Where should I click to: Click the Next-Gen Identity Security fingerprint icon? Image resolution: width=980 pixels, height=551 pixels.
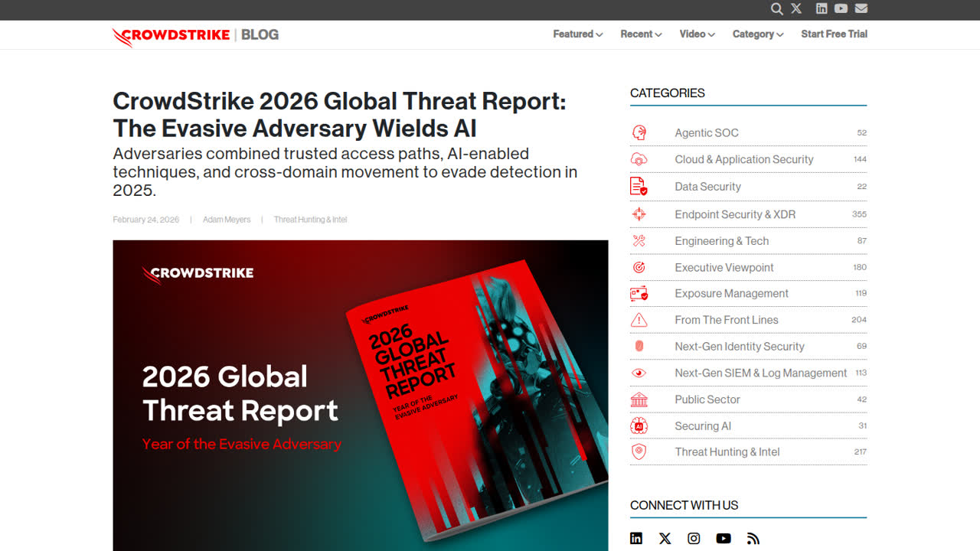click(x=639, y=346)
